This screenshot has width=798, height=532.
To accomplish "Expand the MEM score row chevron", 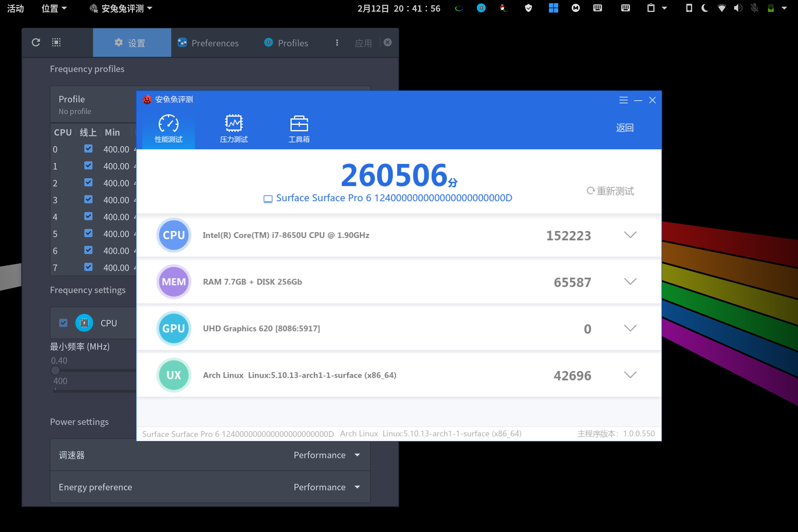I will click(630, 281).
